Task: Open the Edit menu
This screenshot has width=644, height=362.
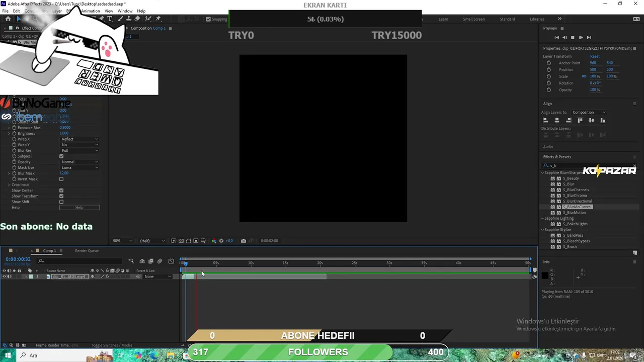Action: [x=17, y=11]
